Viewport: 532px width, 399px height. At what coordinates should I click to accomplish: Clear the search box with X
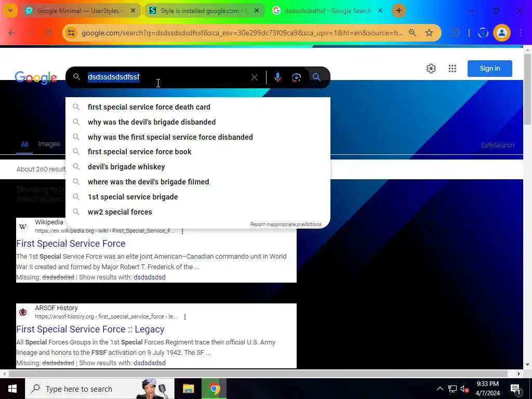pos(254,77)
